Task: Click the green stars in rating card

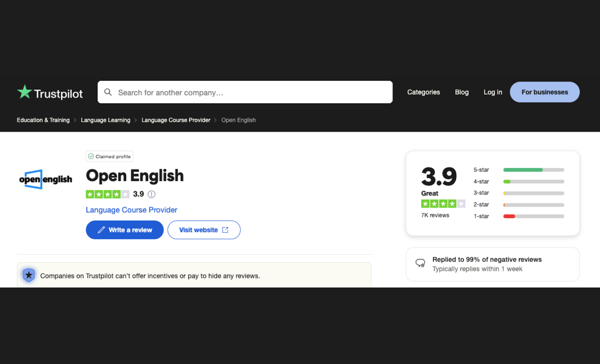Action: (x=443, y=204)
